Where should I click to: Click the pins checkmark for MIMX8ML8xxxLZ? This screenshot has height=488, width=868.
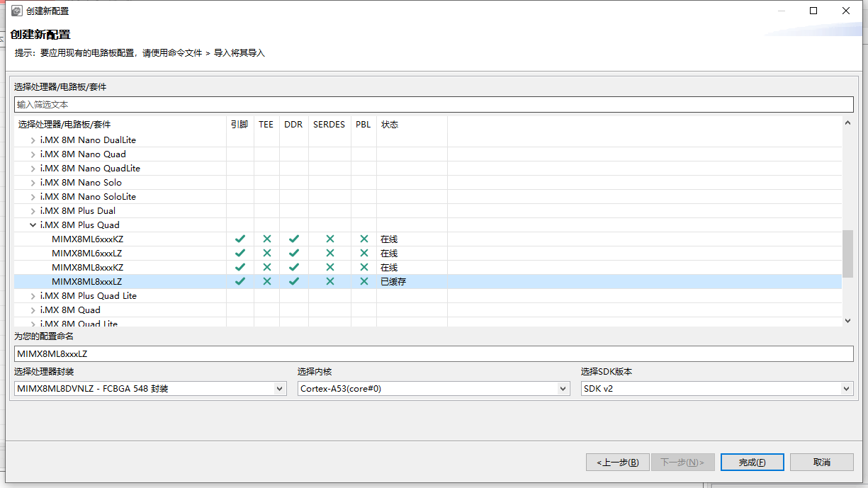point(240,282)
